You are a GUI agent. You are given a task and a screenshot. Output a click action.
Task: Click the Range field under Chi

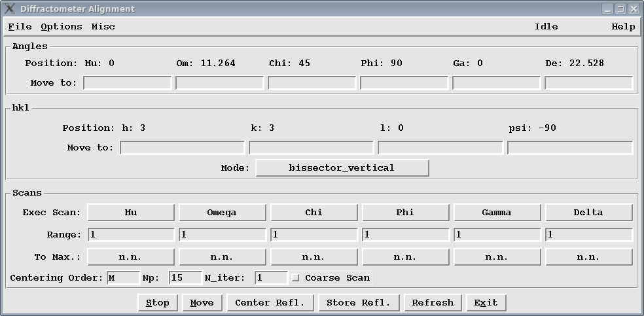(314, 235)
